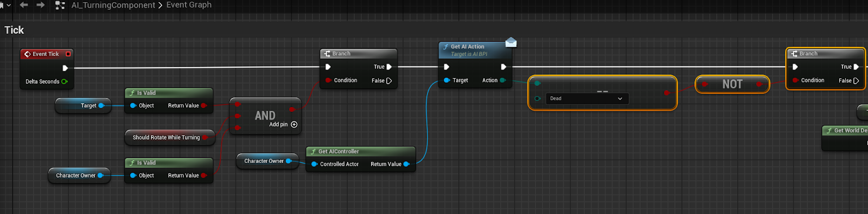Go forward using the forward arrow
The width and height of the screenshot is (868, 214).
pyautogui.click(x=41, y=5)
